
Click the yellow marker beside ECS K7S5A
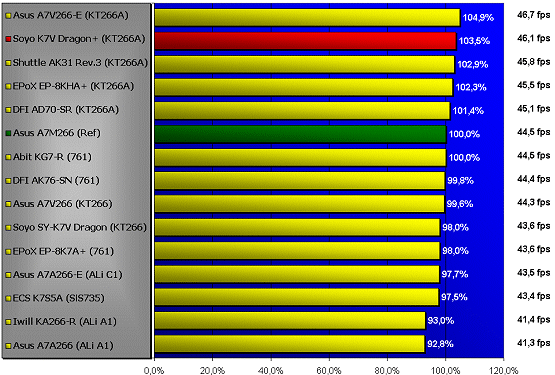click(8, 298)
